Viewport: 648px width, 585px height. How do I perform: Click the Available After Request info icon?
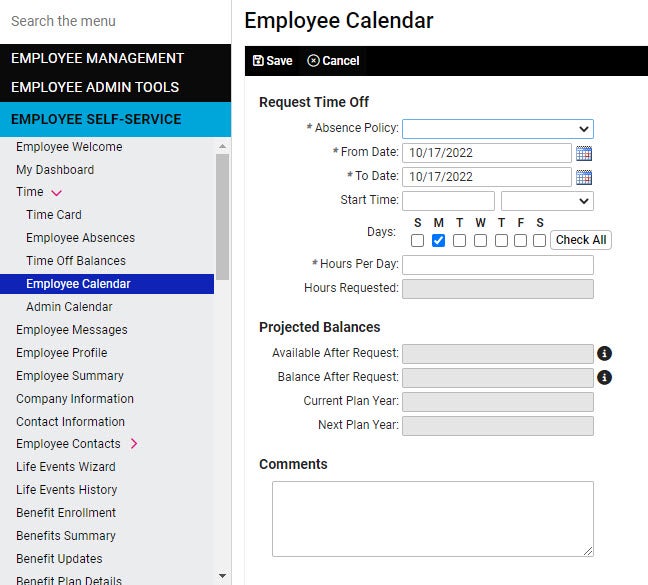click(604, 354)
